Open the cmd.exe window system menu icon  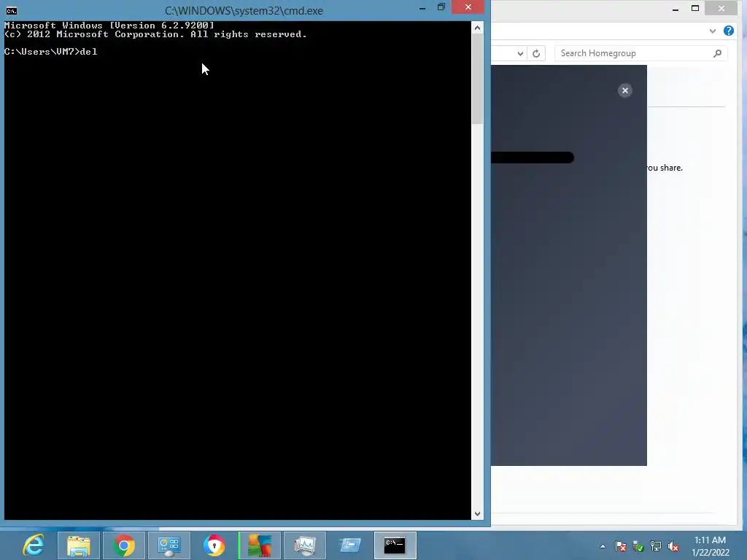(x=12, y=10)
